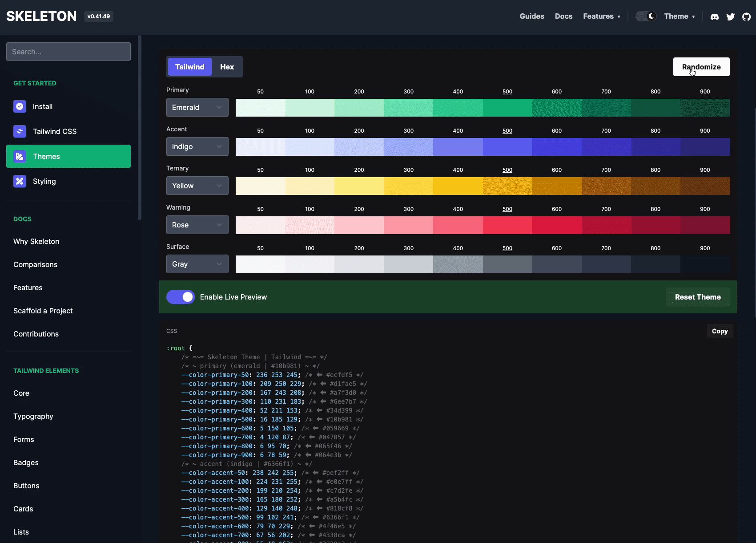
Task: Click the Primary row 500 shade label
Action: coord(507,91)
